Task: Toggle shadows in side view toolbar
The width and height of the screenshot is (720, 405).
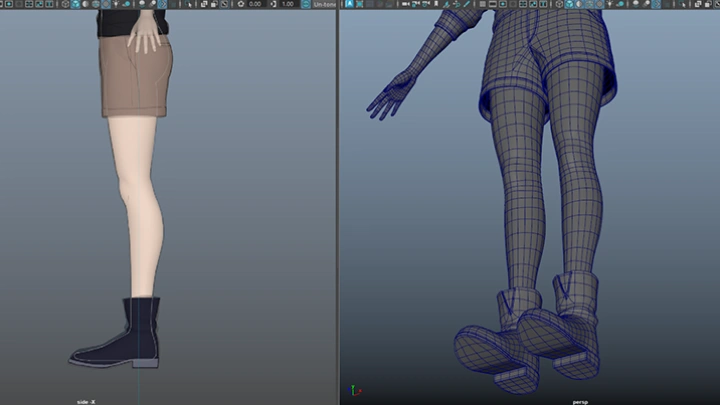Action: click(x=126, y=4)
